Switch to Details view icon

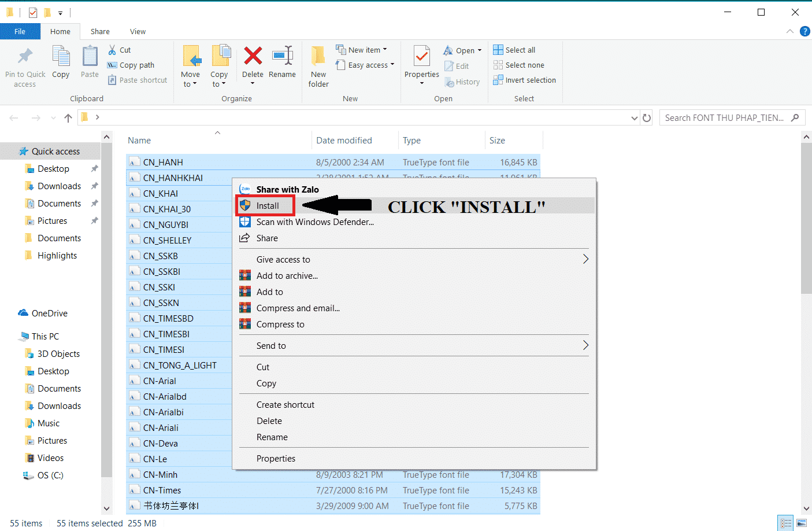click(x=785, y=523)
